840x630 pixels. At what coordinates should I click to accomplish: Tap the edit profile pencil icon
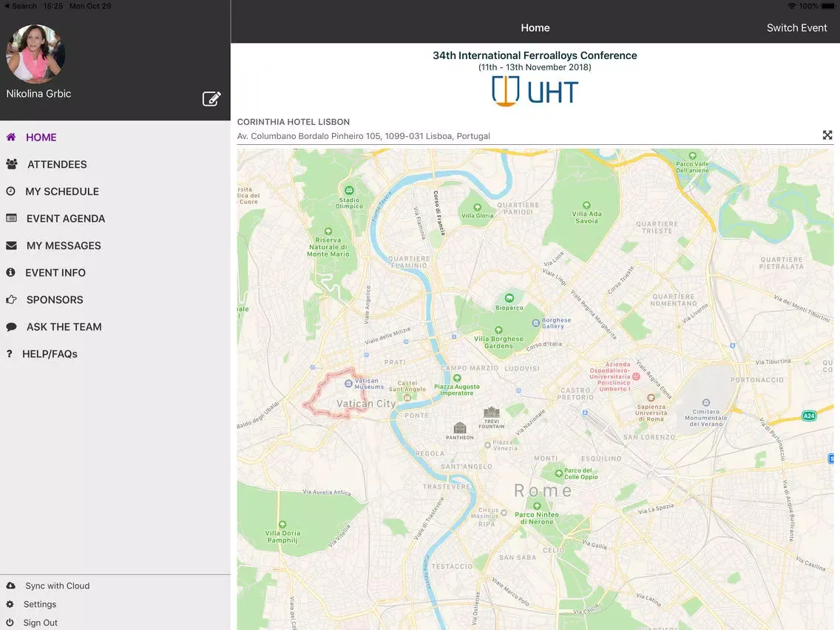pyautogui.click(x=211, y=98)
